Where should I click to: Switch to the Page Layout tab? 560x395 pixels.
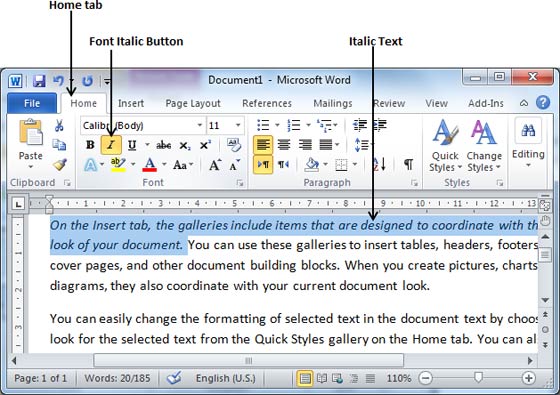pyautogui.click(x=193, y=103)
